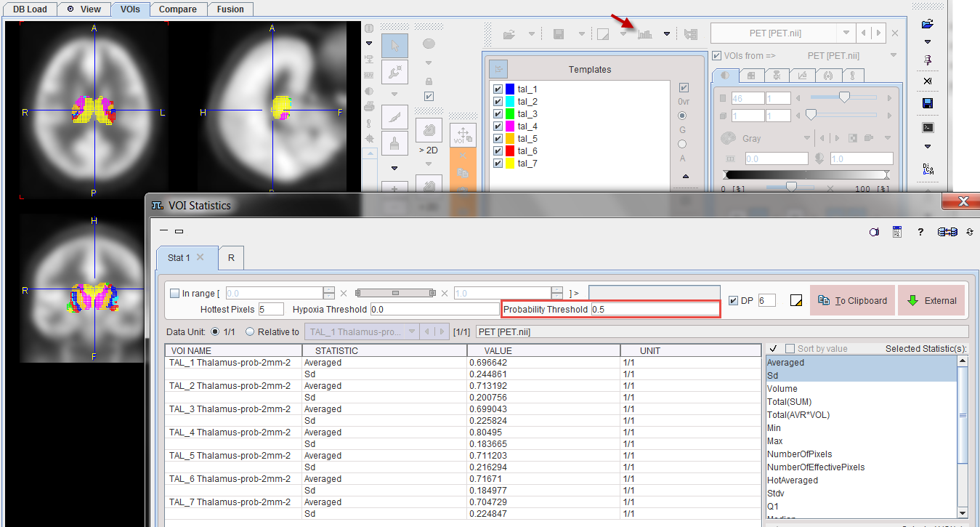980x527 pixels.
Task: Click the Probability Threshold input field
Action: (654, 309)
